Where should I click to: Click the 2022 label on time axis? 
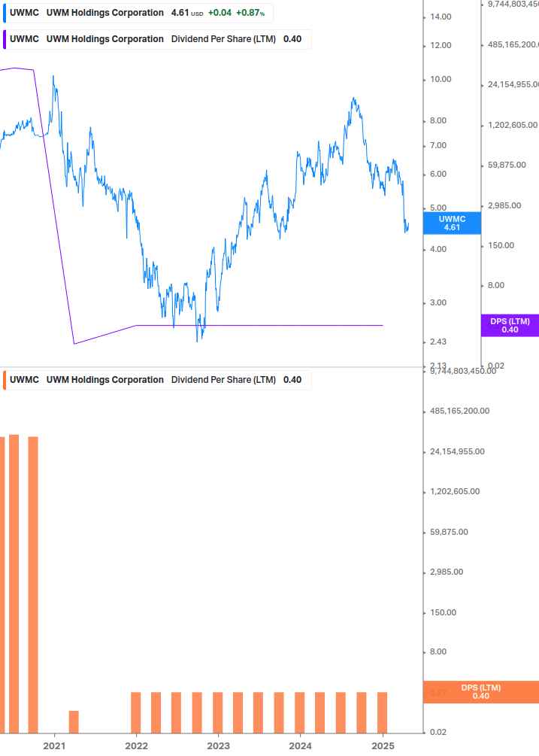pos(136,746)
